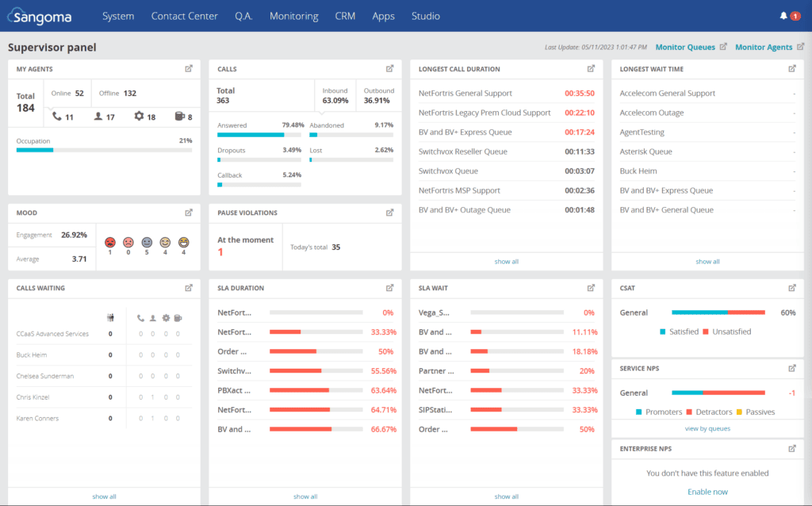Click the on-call phone icon in My Agents
Image resolution: width=812 pixels, height=506 pixels.
[56, 117]
